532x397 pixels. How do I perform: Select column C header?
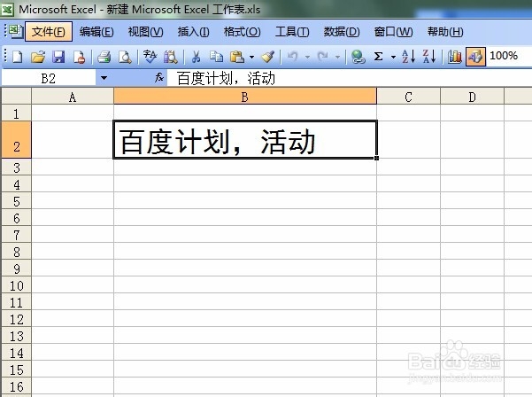pos(408,96)
